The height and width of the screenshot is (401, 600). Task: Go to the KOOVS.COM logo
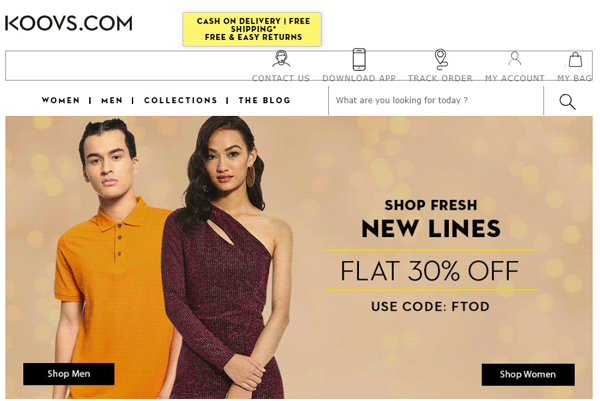point(69,23)
